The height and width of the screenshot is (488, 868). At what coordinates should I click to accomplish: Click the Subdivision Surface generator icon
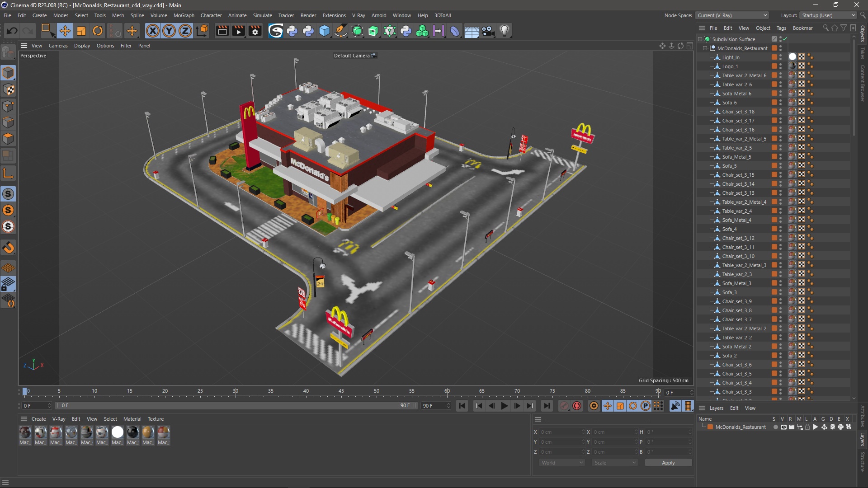pos(357,31)
